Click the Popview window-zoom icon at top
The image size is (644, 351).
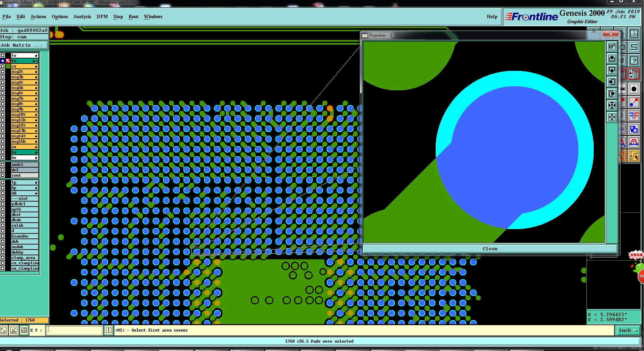click(612, 46)
